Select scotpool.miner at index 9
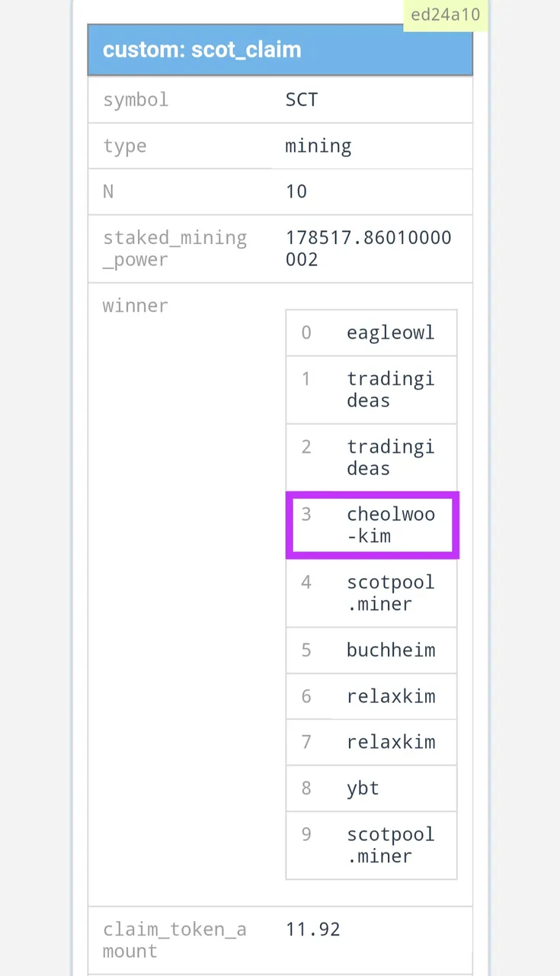Screen dimensions: 560x976 point(391,845)
